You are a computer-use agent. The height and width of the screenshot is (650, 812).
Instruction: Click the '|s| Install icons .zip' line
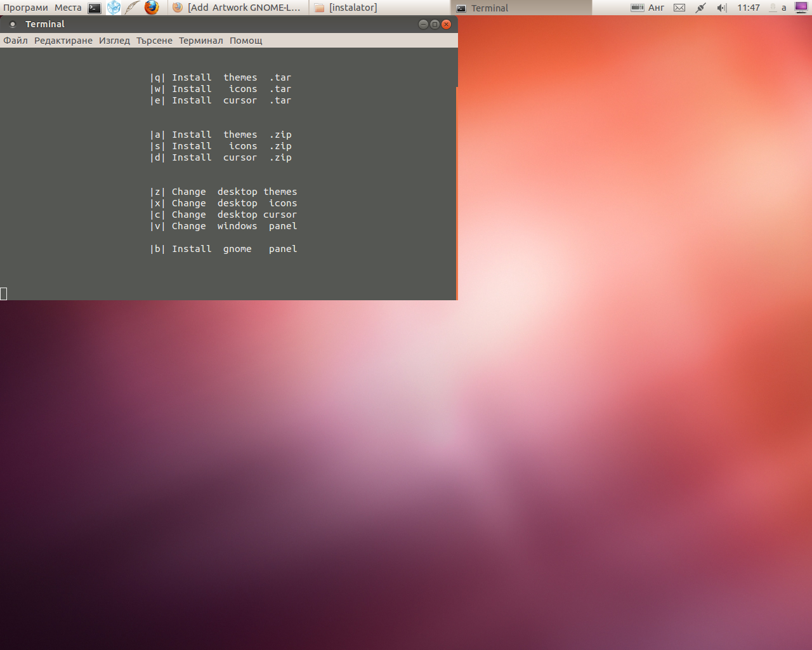[221, 146]
